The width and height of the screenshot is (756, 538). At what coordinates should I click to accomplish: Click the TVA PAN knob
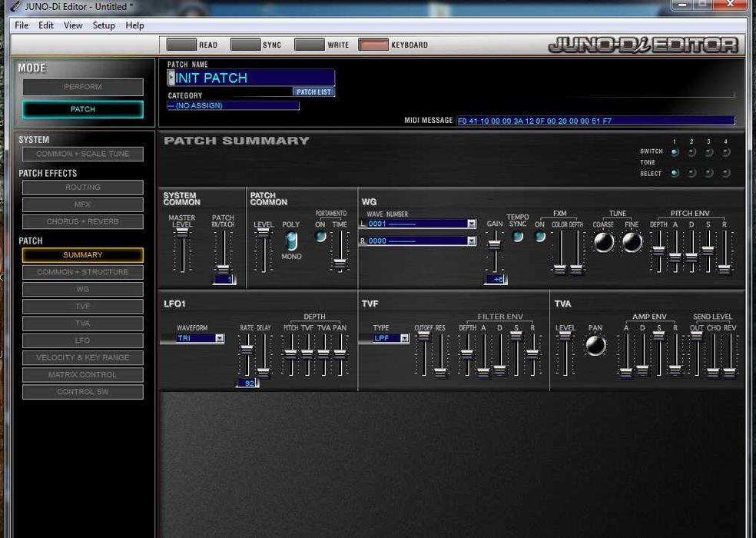(x=595, y=346)
